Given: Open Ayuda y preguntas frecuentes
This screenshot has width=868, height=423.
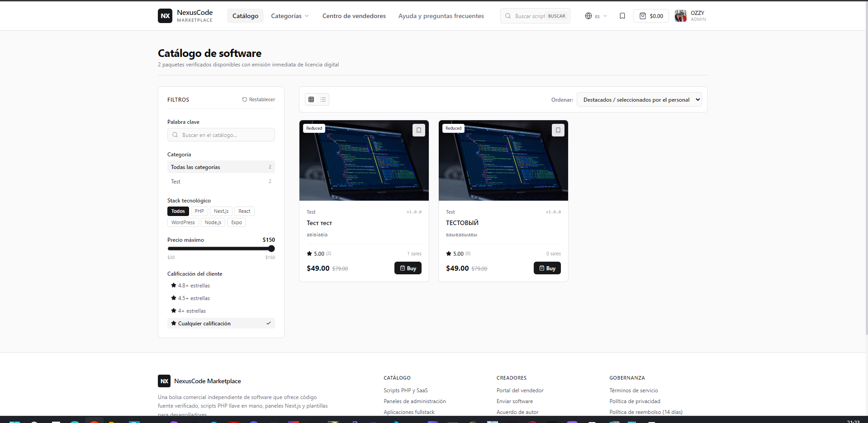Looking at the screenshot, I should click(x=441, y=16).
